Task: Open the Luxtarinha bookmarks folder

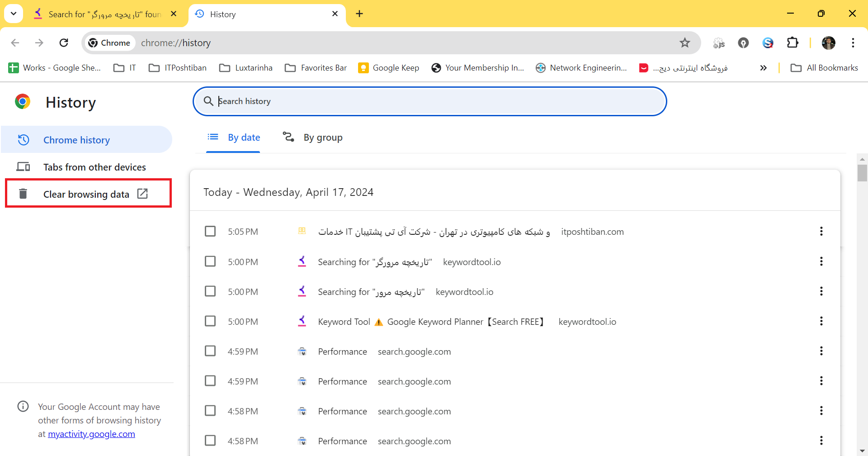Action: [x=246, y=68]
